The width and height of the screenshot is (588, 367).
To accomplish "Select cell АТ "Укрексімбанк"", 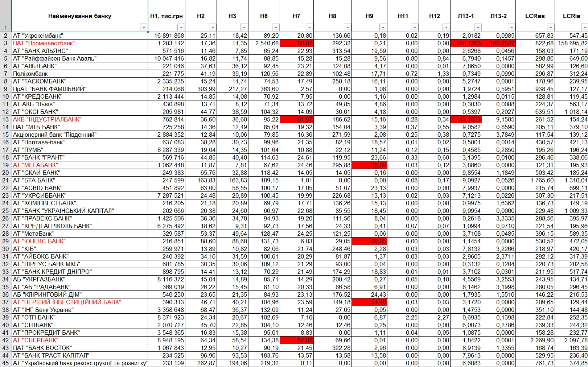I will (x=80, y=36).
